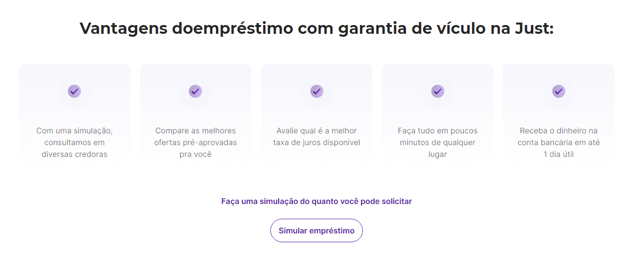Image resolution: width=644 pixels, height=255 pixels.
Task: Click 'Faça uma simulação do quanto você pode solicitar'
Action: [x=316, y=201]
